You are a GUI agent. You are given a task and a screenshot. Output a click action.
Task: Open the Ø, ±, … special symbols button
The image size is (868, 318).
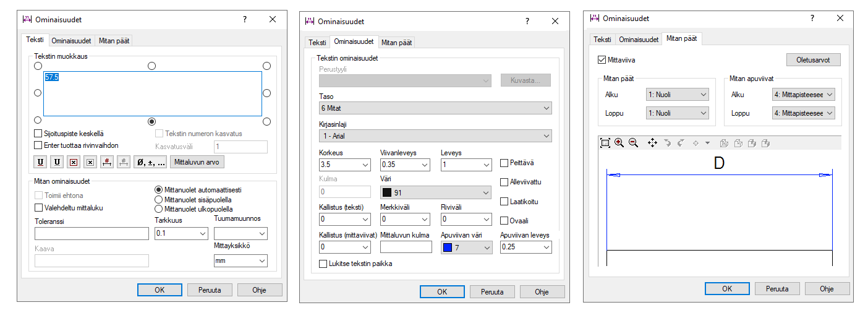click(x=150, y=162)
